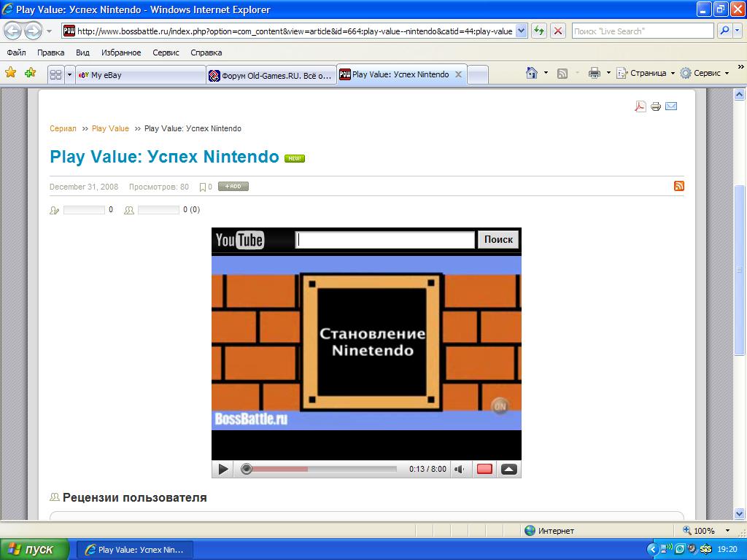The height and width of the screenshot is (560, 747).
Task: Click the orange article RSS icon
Action: pyautogui.click(x=679, y=186)
